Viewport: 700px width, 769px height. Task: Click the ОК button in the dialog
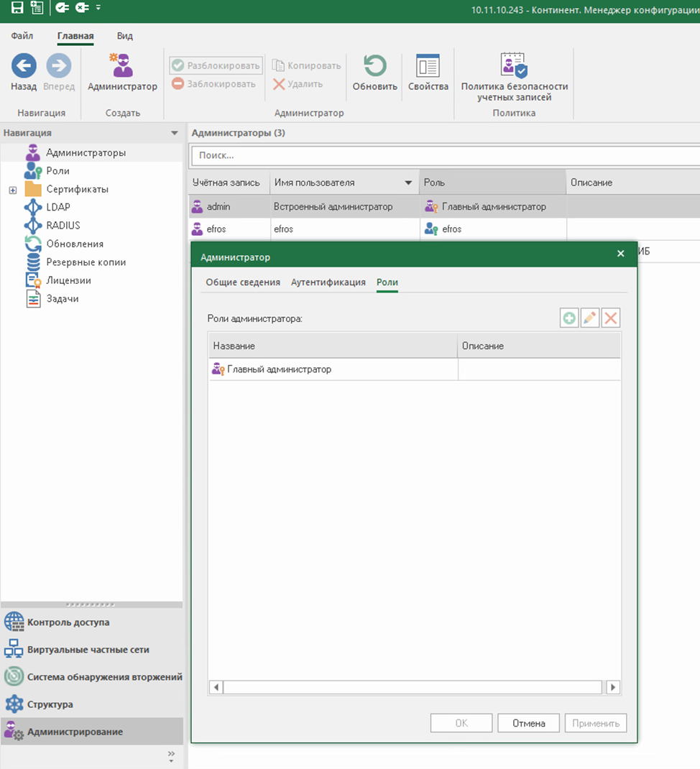click(461, 723)
